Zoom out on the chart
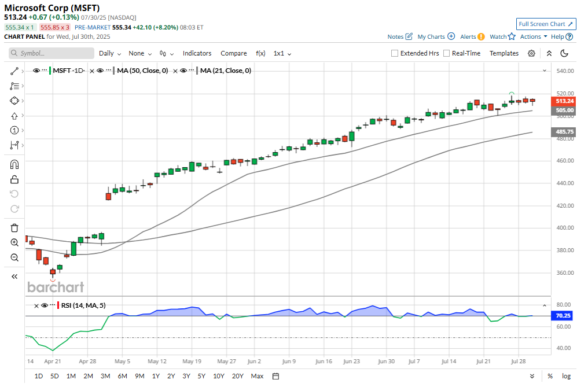The height and width of the screenshot is (387, 588). pos(14,257)
